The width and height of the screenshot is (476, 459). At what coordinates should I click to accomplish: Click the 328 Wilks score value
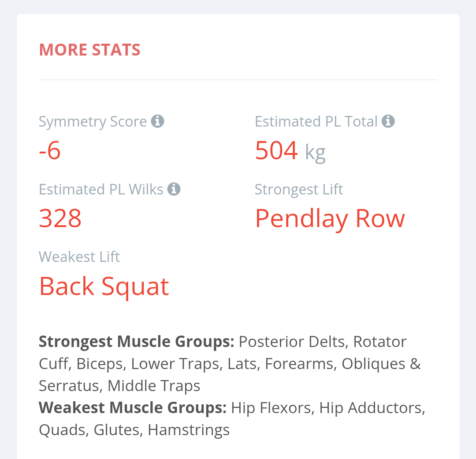(60, 218)
